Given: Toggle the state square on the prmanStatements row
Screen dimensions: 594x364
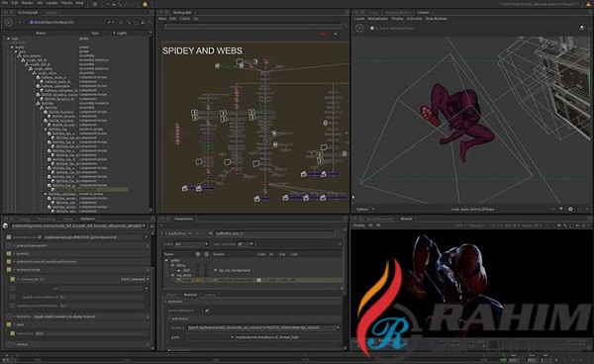Looking at the screenshot, I should pos(9,245).
